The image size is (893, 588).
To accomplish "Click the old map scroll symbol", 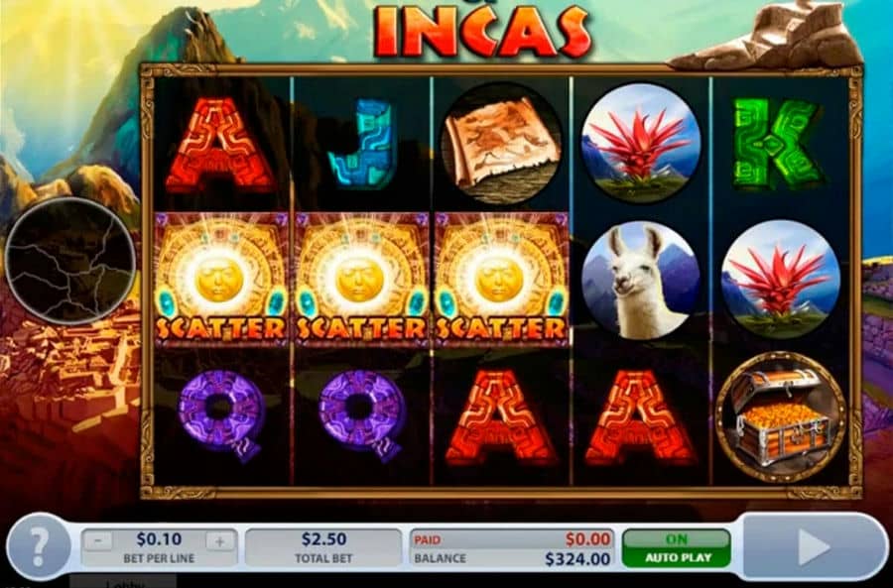I will tap(502, 145).
